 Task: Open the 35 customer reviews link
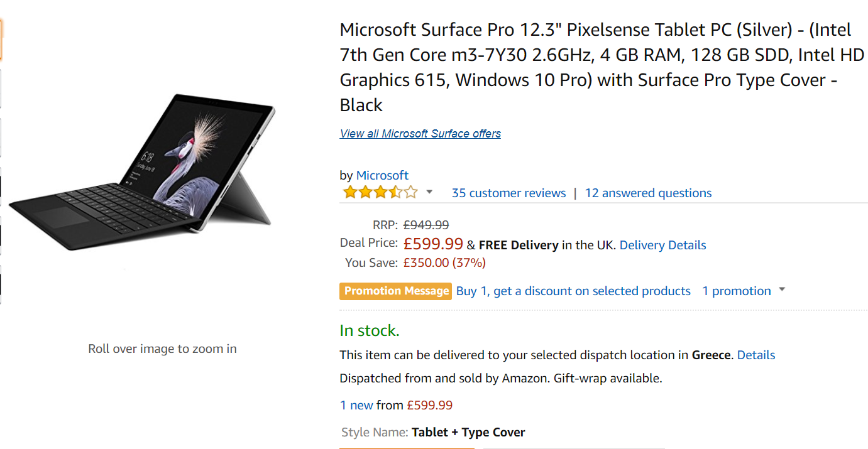(x=508, y=193)
